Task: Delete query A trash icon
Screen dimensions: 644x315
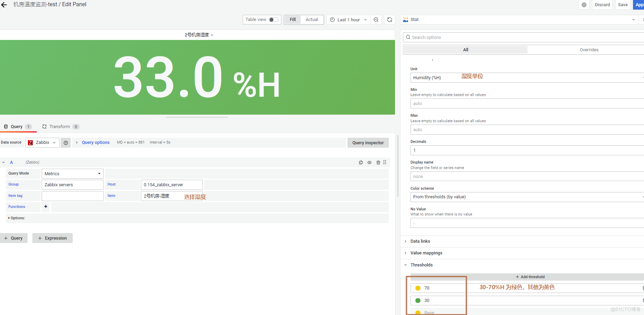Action: [x=378, y=162]
